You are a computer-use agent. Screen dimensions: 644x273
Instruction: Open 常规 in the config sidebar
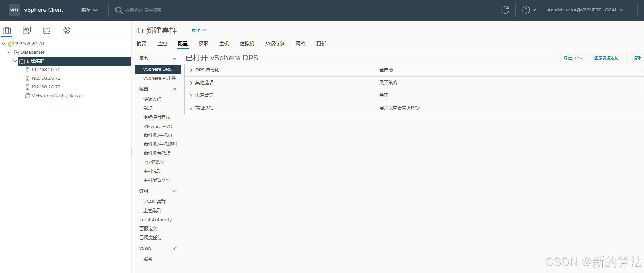click(x=148, y=108)
